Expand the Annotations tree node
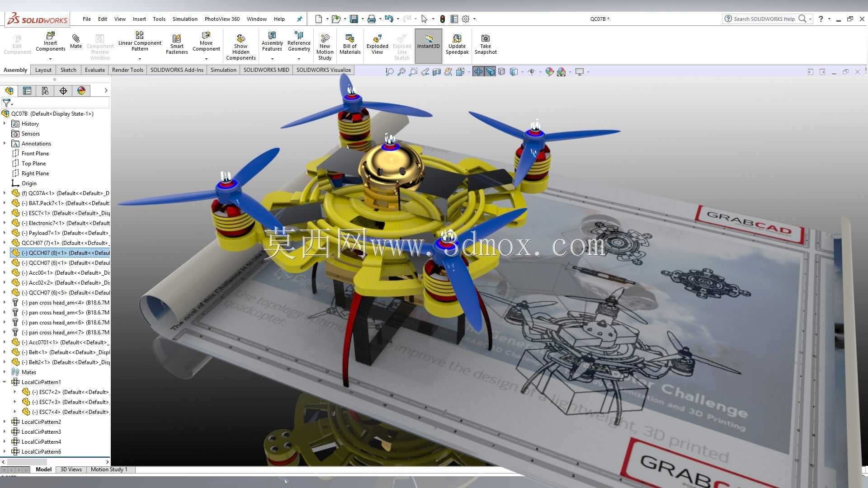 pos(5,143)
